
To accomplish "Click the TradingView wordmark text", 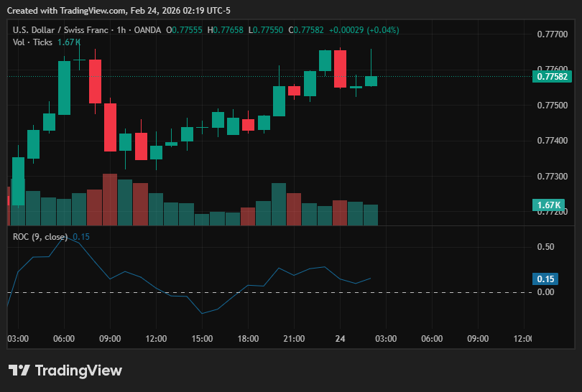I will pos(78,370).
